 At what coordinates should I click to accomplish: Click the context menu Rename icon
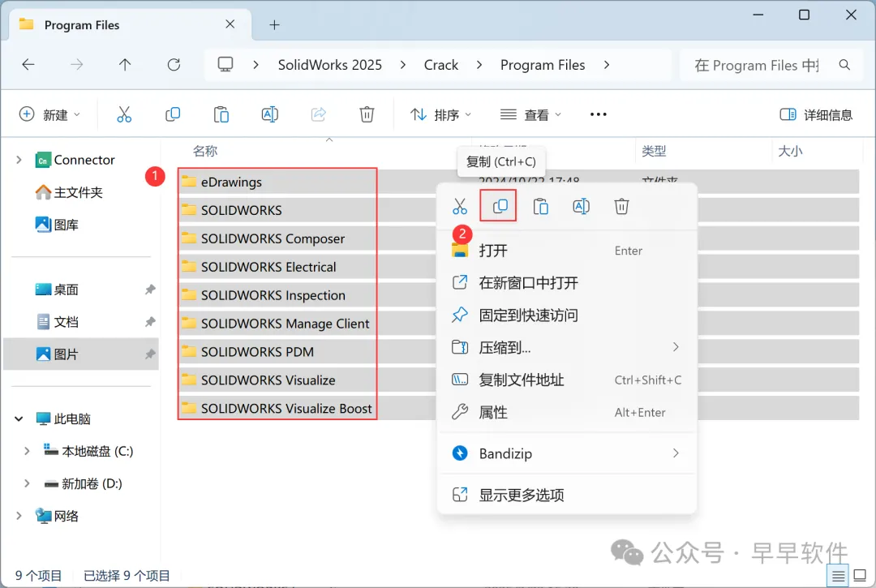581,207
